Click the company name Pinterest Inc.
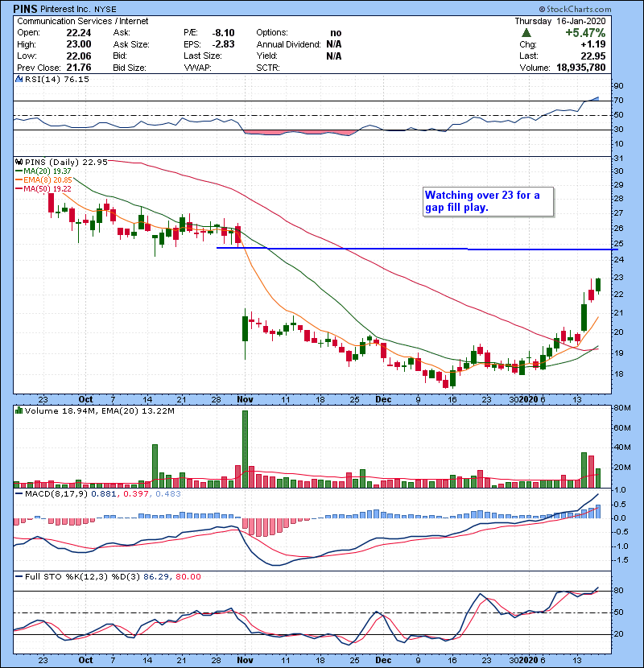This screenshot has width=644, height=668. [x=64, y=9]
